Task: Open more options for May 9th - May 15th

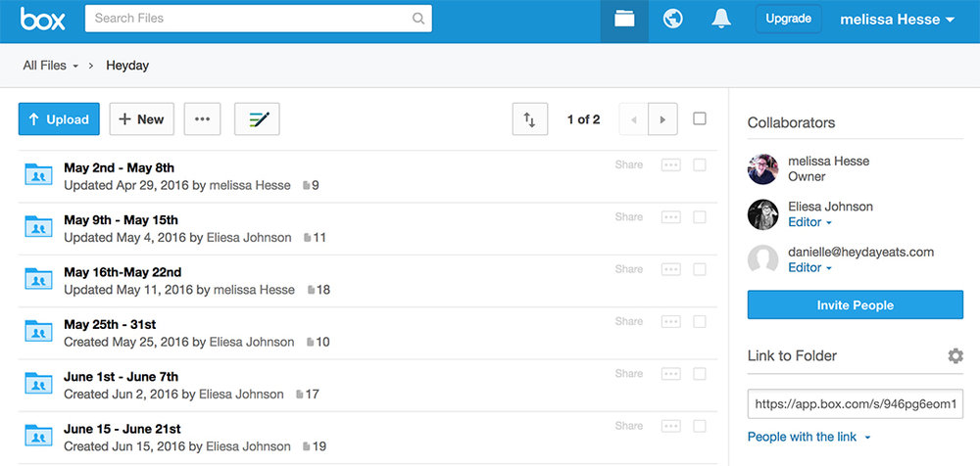Action: tap(670, 216)
